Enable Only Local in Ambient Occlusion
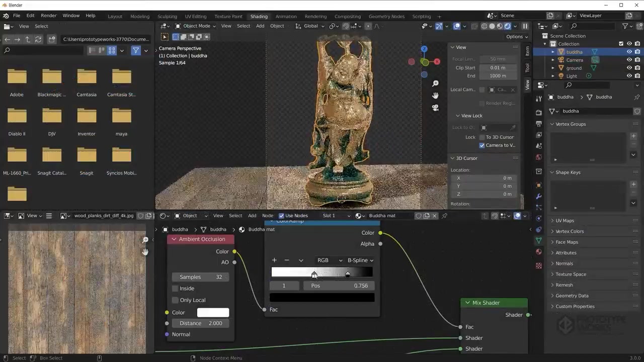644x362 pixels. point(175,300)
